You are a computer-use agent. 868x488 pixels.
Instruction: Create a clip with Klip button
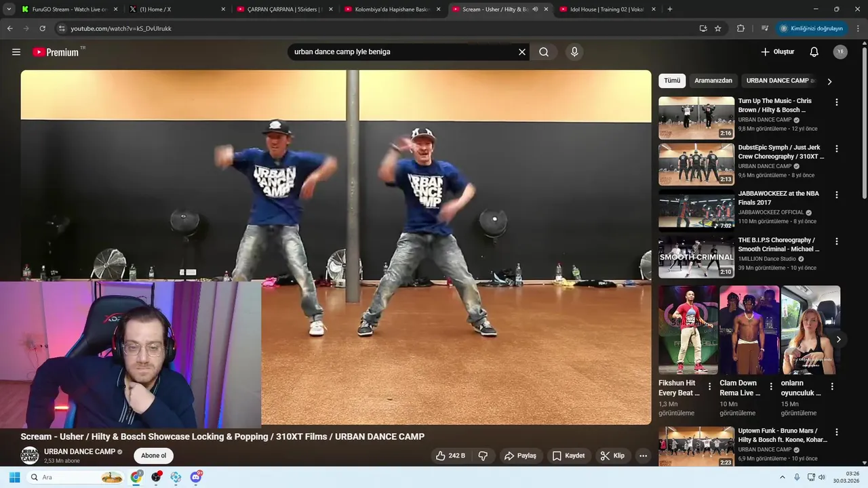click(x=612, y=455)
